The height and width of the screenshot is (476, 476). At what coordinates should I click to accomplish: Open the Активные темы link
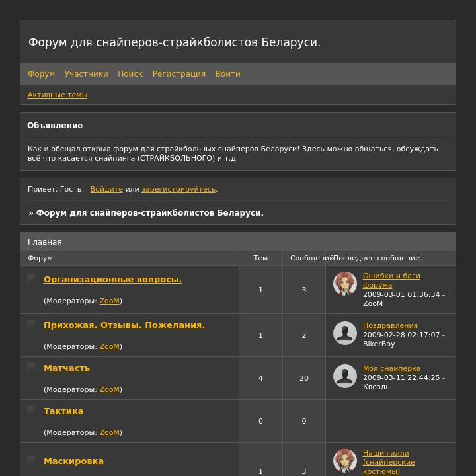[58, 95]
